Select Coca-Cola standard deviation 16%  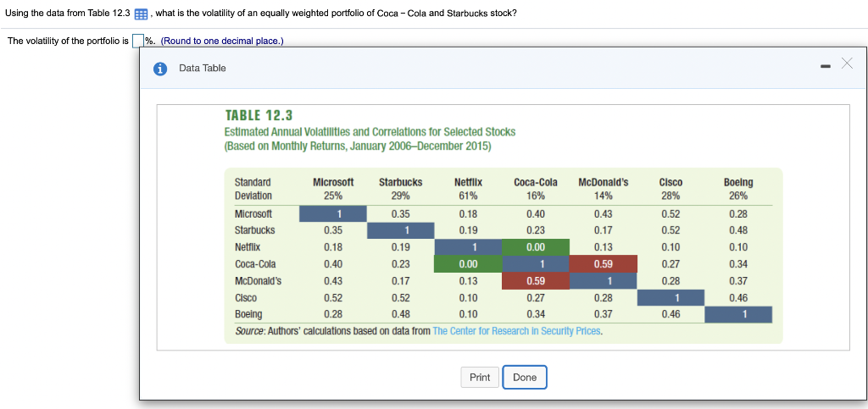click(536, 196)
